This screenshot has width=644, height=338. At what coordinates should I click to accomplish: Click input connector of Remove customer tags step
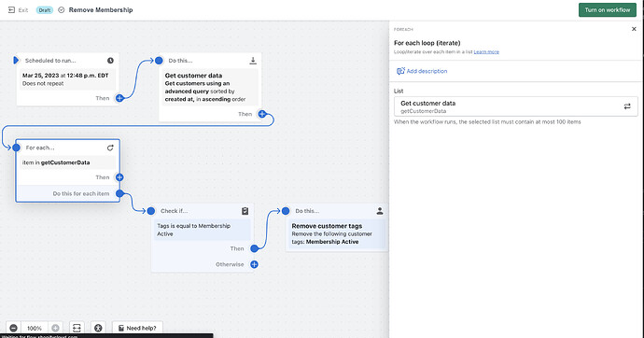pyautogui.click(x=286, y=211)
